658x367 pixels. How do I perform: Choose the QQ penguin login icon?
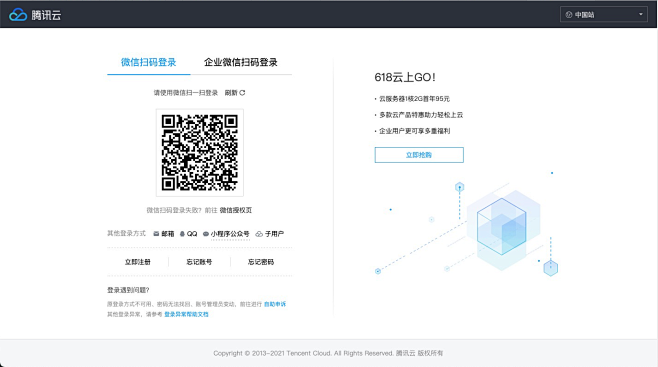click(182, 234)
